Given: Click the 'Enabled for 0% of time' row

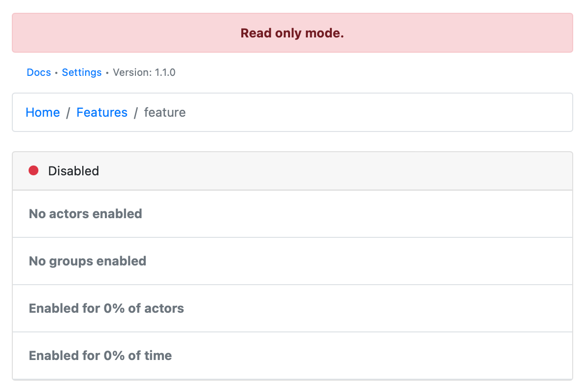Looking at the screenshot, I should click(100, 356).
